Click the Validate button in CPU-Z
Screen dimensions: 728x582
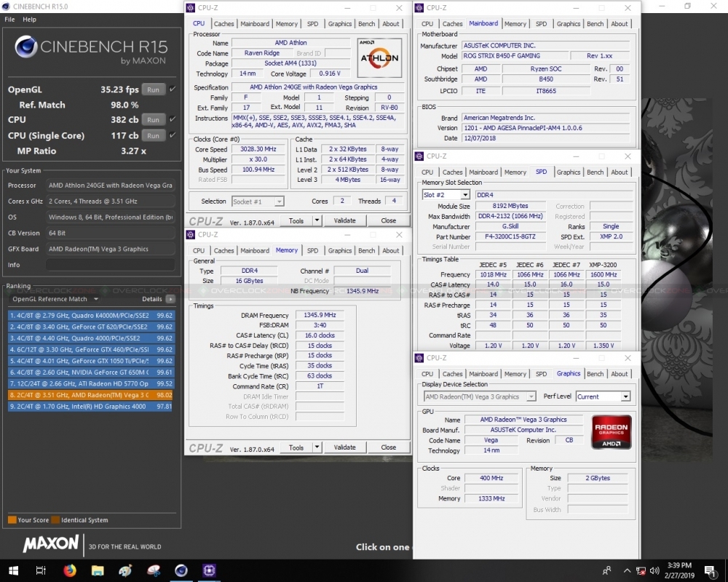pyautogui.click(x=346, y=220)
